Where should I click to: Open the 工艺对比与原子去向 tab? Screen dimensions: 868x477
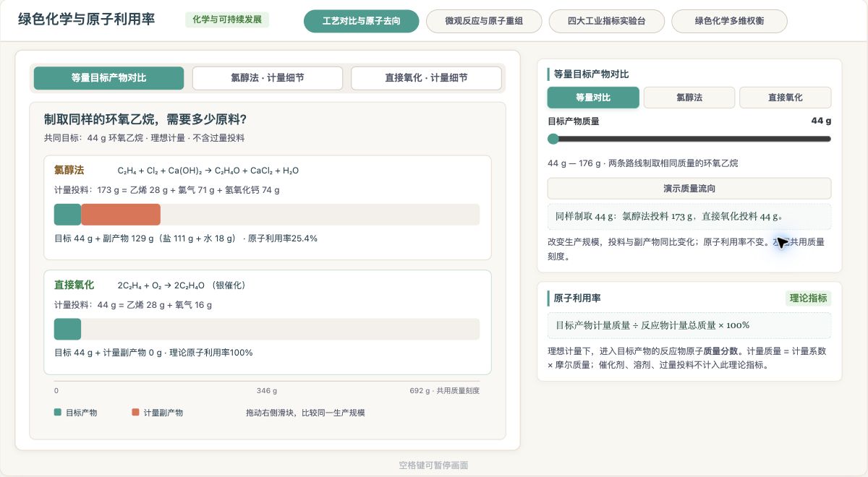pos(361,21)
